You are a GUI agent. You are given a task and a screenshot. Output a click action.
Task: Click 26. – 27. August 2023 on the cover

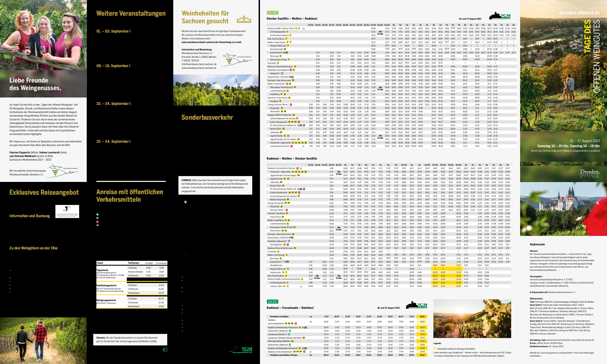tap(585, 141)
